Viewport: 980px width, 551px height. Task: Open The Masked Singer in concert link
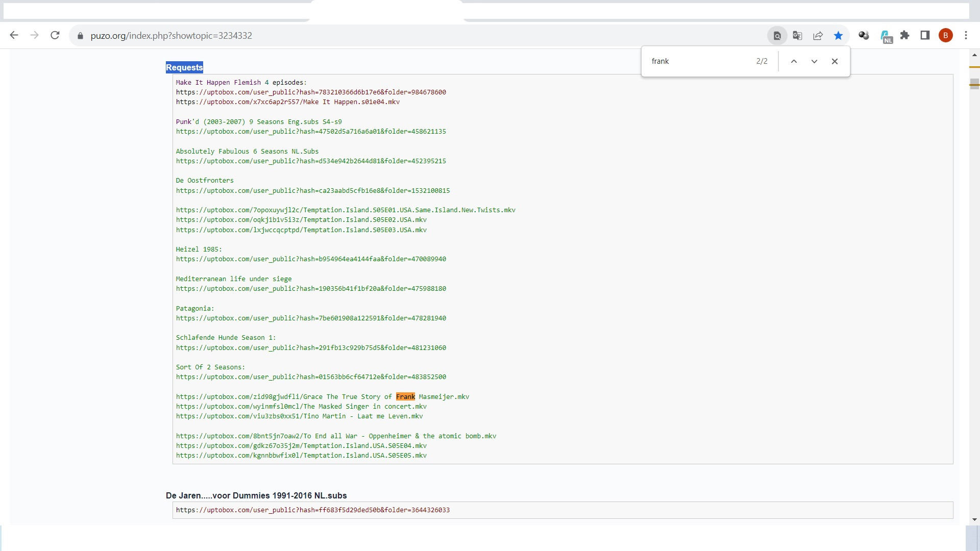(301, 407)
